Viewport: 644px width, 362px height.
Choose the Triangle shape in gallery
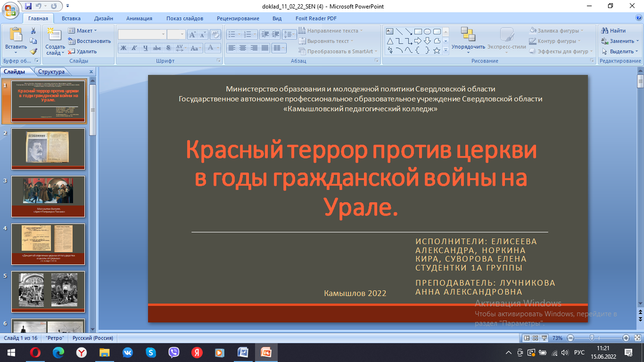[x=390, y=41]
